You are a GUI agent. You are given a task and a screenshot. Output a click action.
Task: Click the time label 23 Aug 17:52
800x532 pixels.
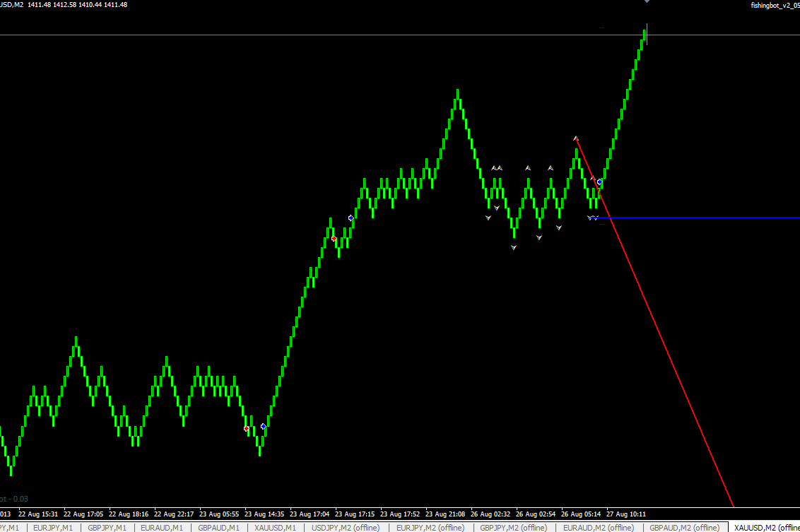(400, 514)
